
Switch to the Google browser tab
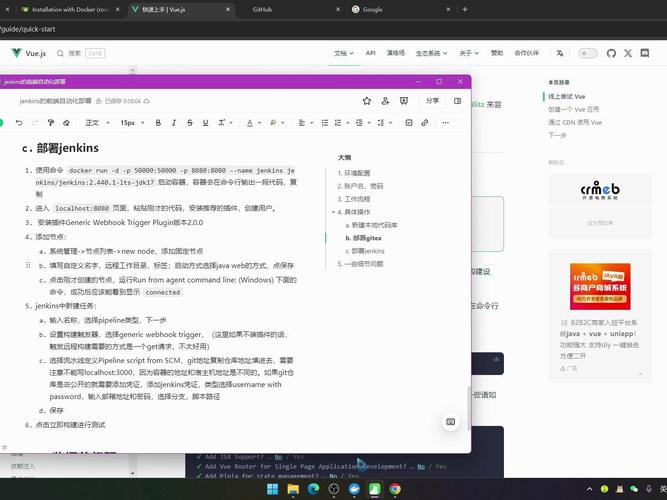[373, 9]
